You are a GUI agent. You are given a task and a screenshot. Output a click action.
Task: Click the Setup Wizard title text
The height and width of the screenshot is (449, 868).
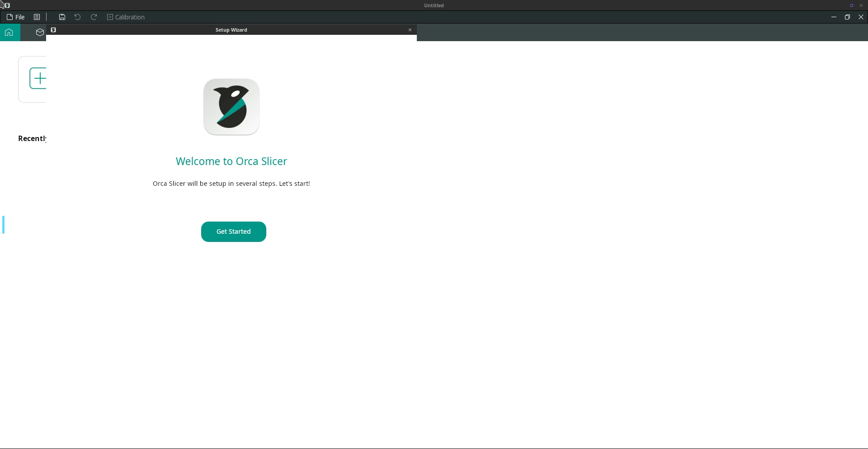pos(231,30)
